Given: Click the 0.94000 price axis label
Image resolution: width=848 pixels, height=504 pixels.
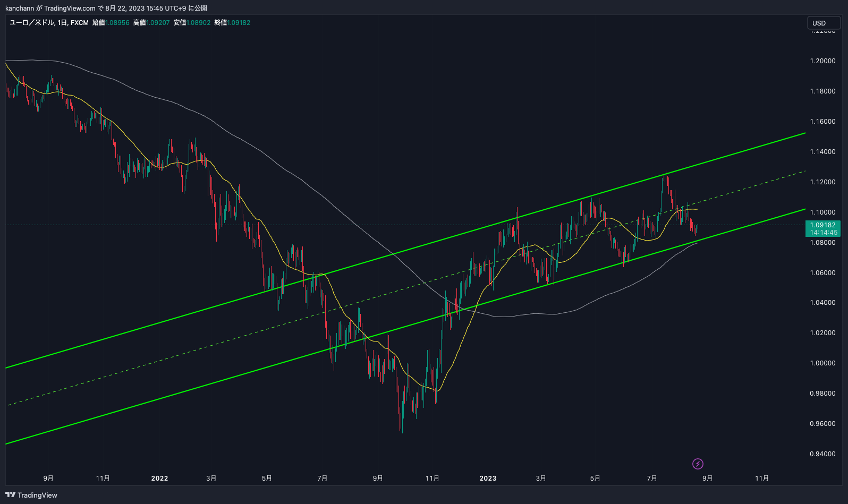Looking at the screenshot, I should [822, 454].
